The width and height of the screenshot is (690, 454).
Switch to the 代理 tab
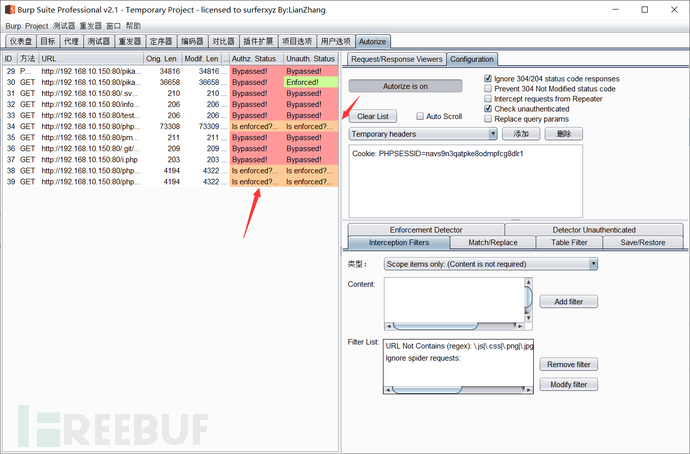point(71,41)
